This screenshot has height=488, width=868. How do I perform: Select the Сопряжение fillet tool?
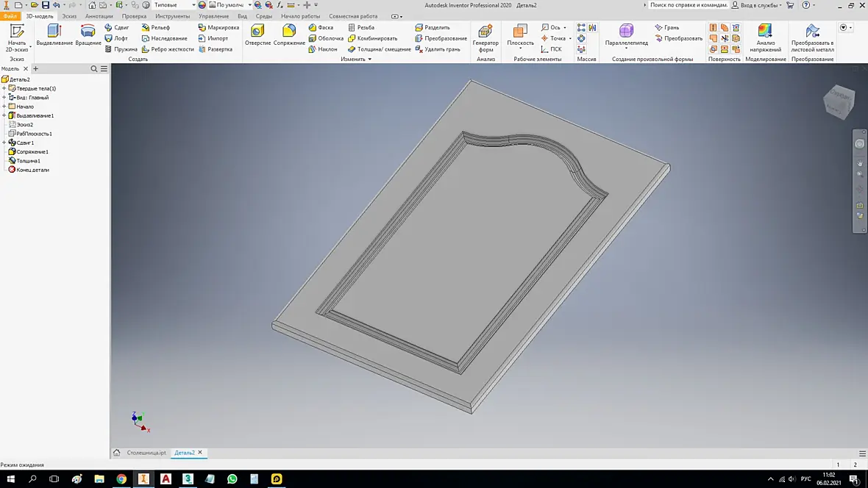tap(289, 35)
